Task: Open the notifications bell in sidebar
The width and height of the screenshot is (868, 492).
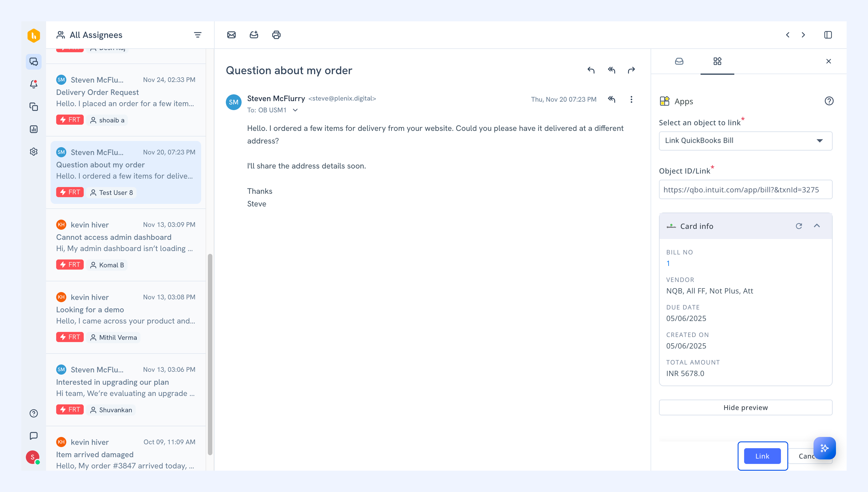Action: click(33, 84)
